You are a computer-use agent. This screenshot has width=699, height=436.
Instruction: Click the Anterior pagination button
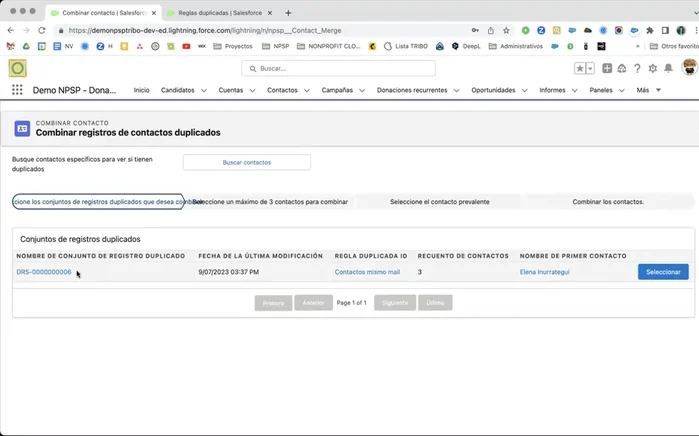(313, 303)
